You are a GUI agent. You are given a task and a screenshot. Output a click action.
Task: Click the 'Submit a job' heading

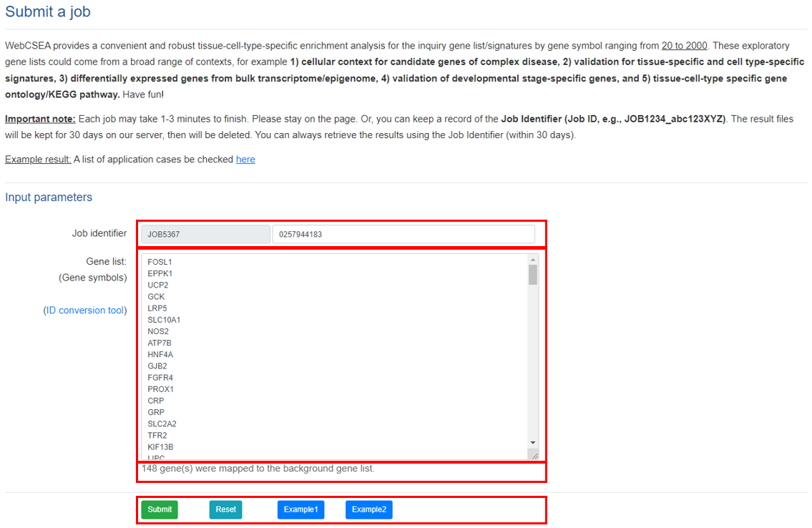[x=48, y=12]
